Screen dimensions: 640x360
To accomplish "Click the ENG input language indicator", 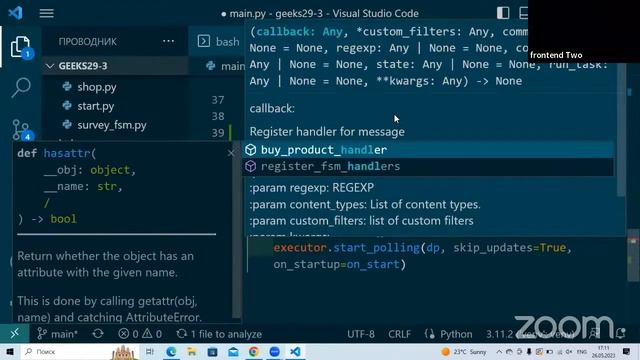I will (582, 351).
